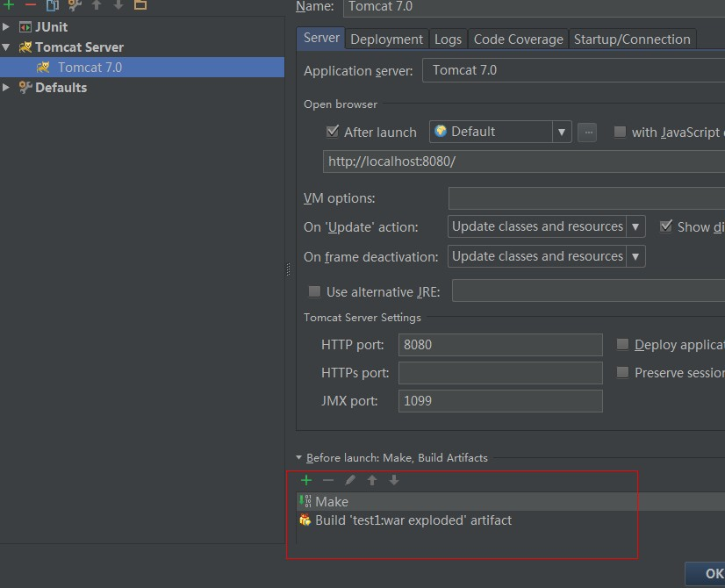This screenshot has height=588, width=725.
Task: Expand the Defaults tree node
Action: [x=6, y=88]
